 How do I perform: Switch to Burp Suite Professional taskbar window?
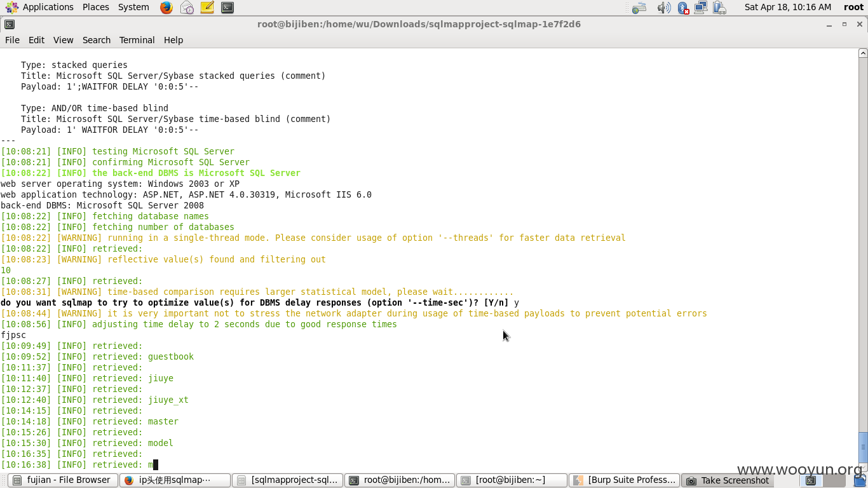click(625, 480)
